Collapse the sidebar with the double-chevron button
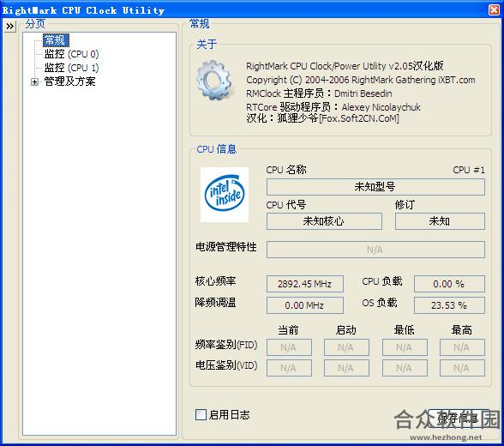504x446 pixels. pyautogui.click(x=10, y=26)
